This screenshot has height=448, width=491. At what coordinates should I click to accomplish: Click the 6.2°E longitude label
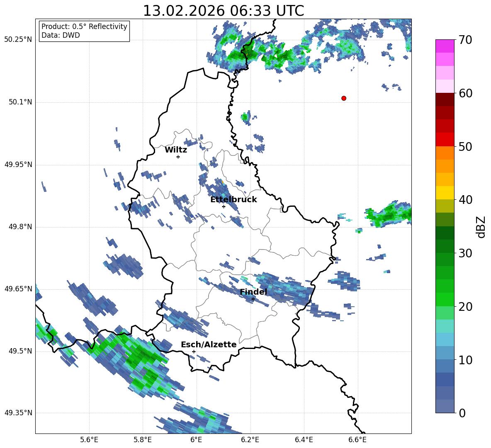[x=250, y=440]
